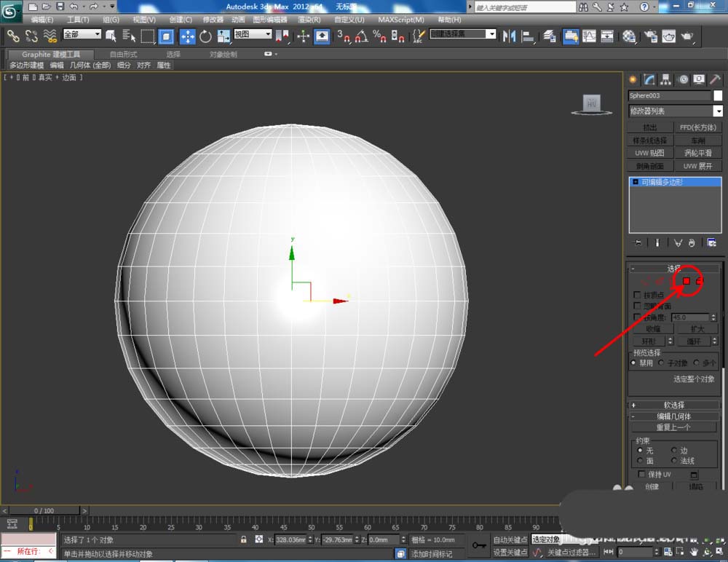Check the 保持 UV option
Viewport: 728px width, 562px height.
point(641,475)
